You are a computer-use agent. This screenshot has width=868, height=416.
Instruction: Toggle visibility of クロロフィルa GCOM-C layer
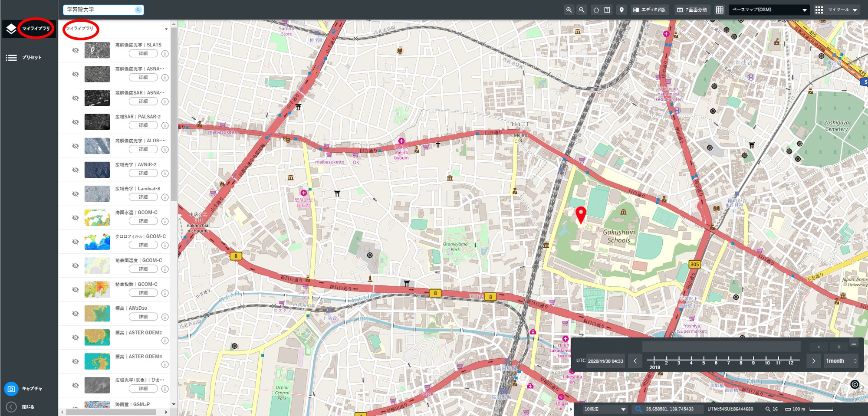pos(76,242)
